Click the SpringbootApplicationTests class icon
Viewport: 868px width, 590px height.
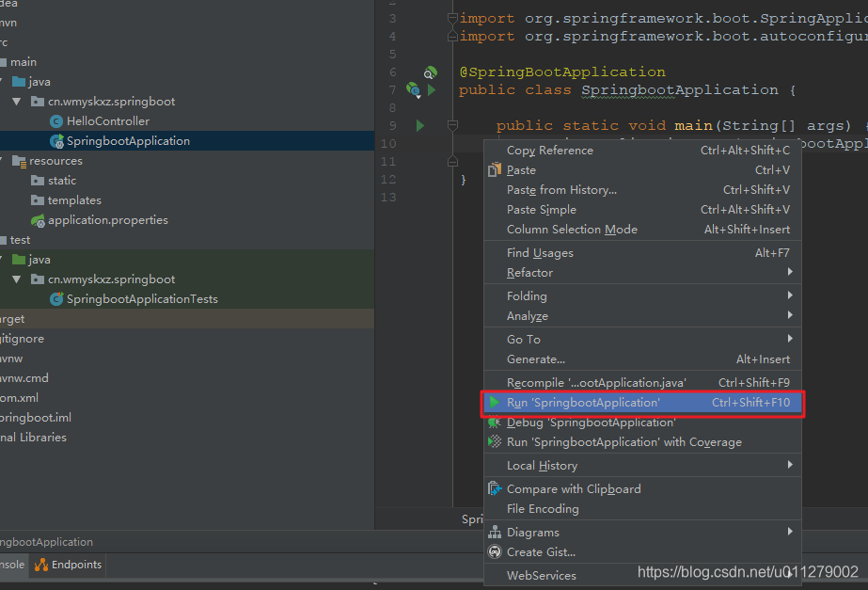coord(56,299)
